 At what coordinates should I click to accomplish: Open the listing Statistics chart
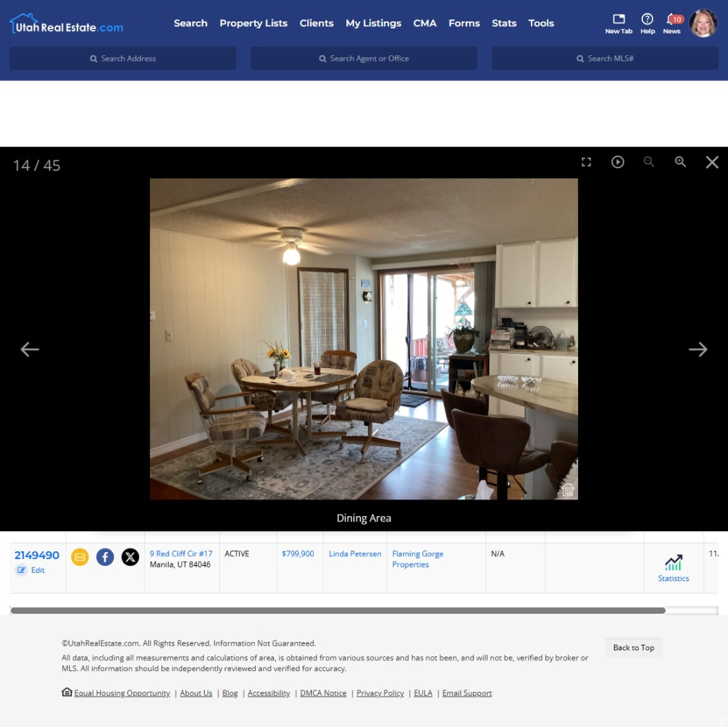coord(673,568)
